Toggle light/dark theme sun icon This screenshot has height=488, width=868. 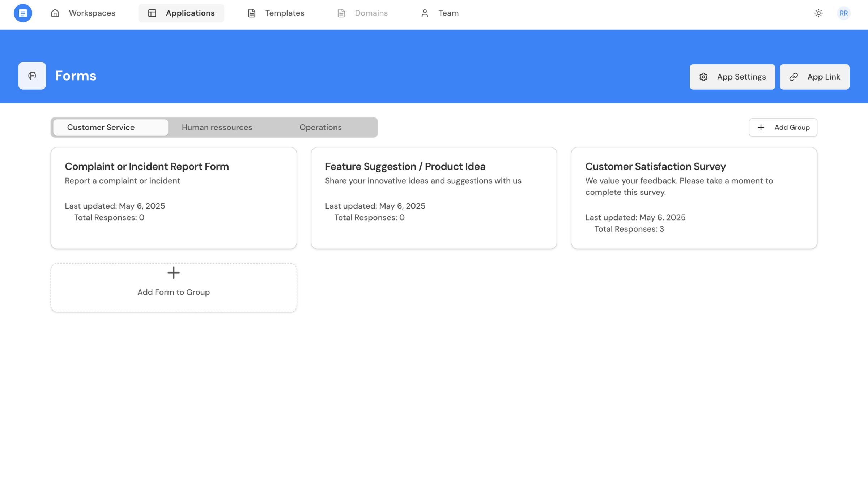coord(818,13)
